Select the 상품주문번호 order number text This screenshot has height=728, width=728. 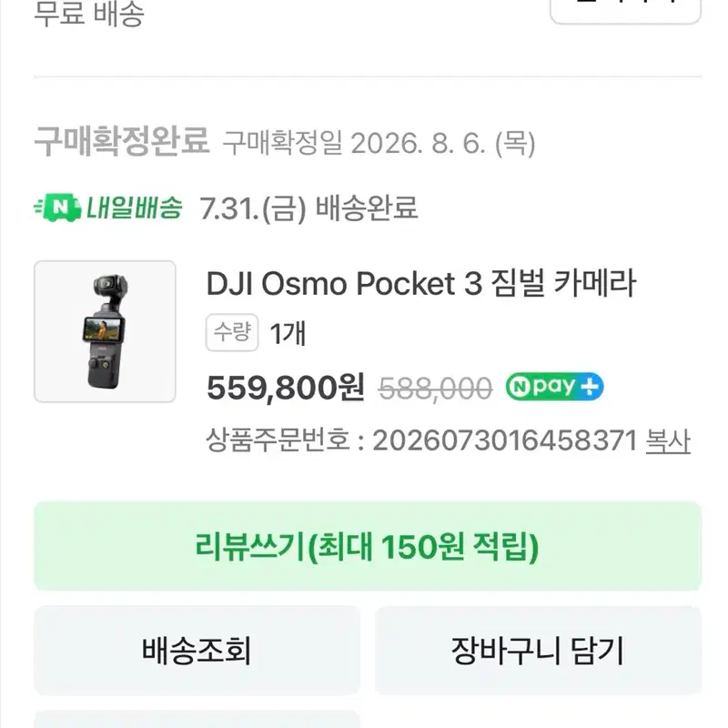point(421,440)
